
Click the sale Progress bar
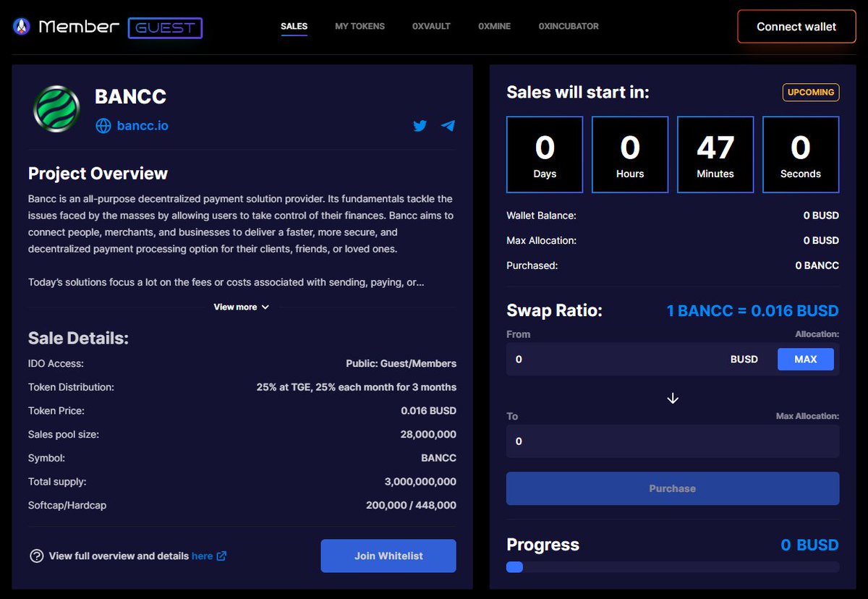(673, 567)
